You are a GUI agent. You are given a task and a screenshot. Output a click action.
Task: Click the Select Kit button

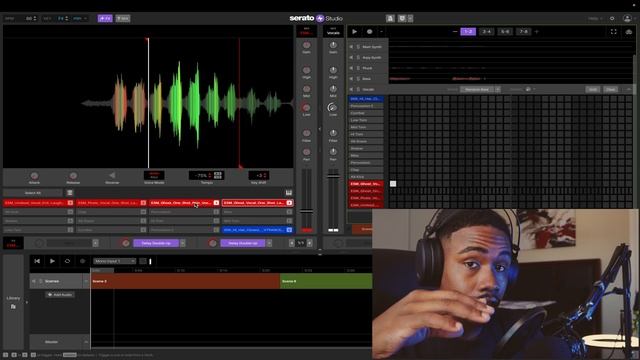(x=33, y=193)
